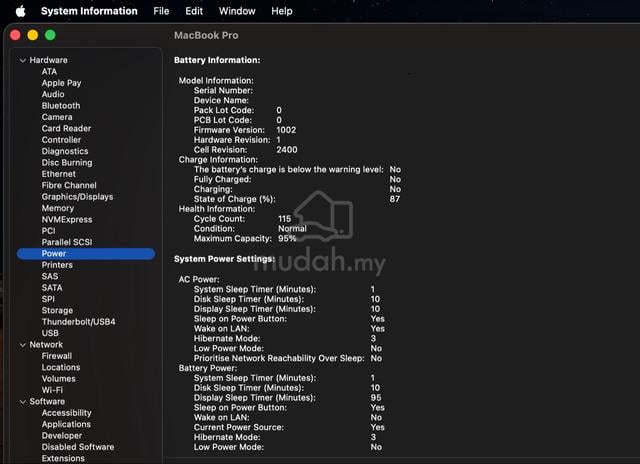Click the Current Power Source row

(x=289, y=427)
